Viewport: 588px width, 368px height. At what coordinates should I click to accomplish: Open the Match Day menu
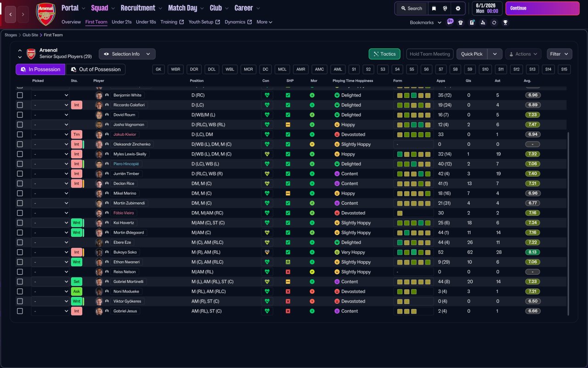coord(186,8)
